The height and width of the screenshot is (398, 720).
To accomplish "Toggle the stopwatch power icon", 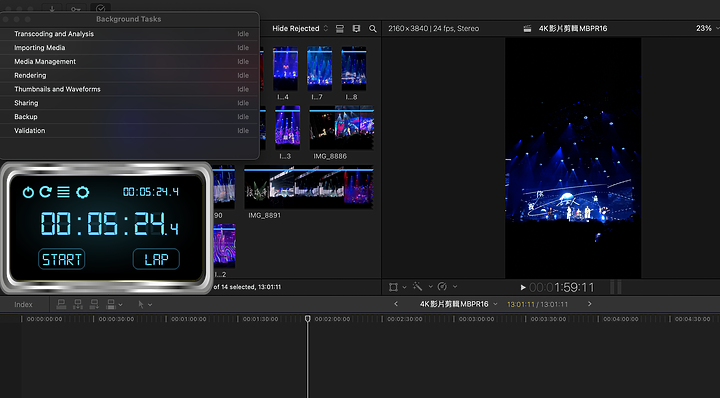I will pos(28,192).
